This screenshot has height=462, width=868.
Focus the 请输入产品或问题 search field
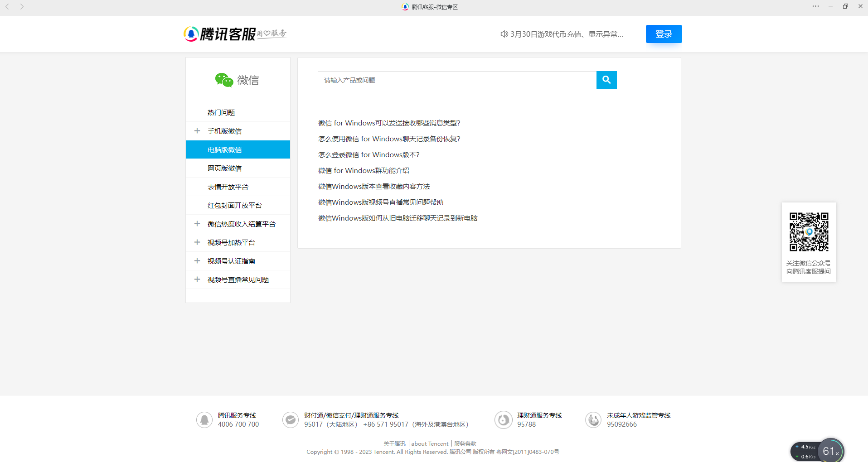click(457, 80)
